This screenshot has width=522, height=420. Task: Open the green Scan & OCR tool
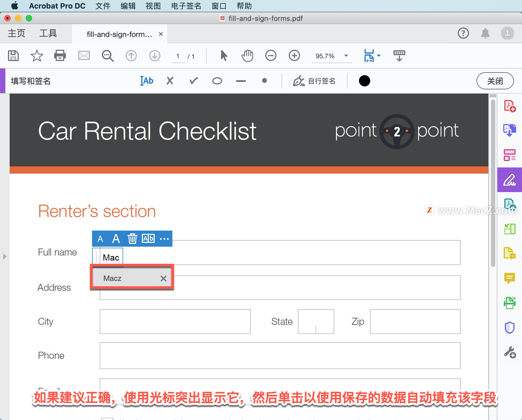pos(510,303)
